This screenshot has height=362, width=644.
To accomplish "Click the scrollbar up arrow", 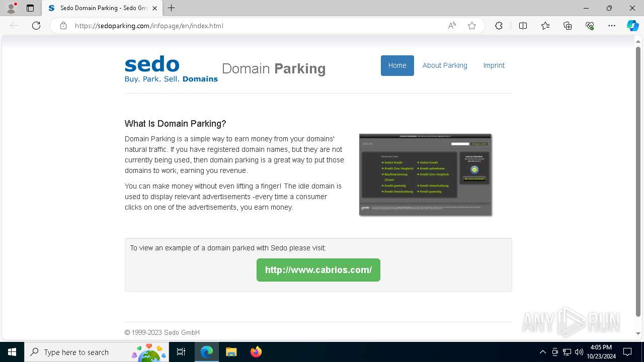I will 638,41.
